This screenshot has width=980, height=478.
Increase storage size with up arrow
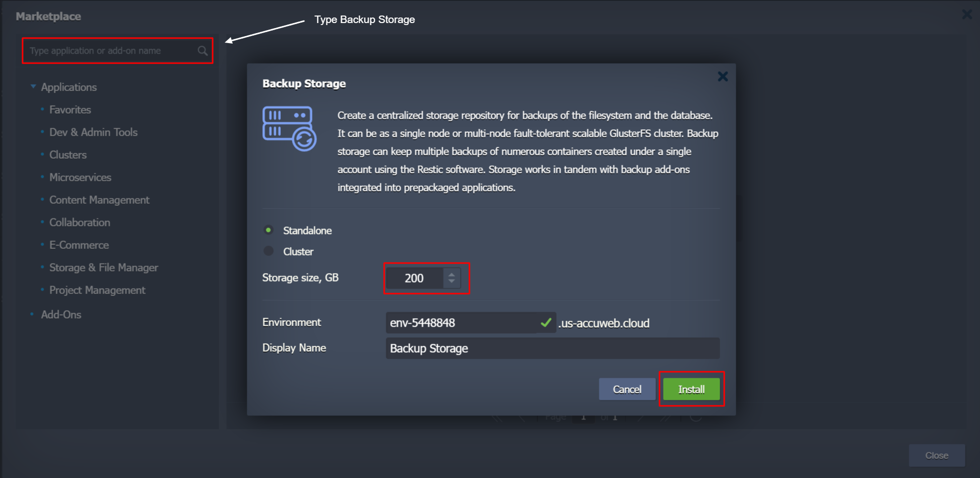pos(451,274)
